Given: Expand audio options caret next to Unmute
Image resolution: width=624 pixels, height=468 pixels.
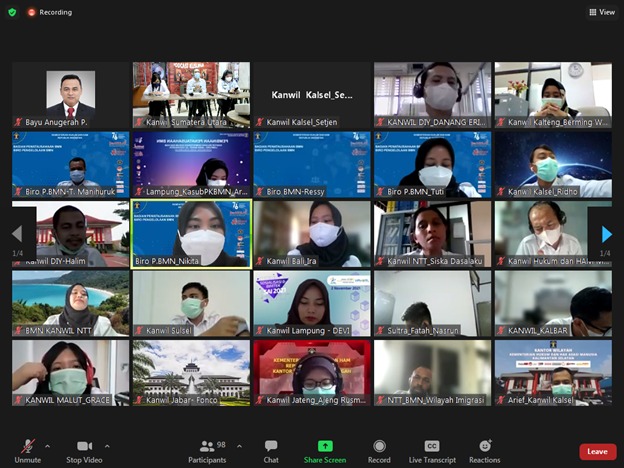Looking at the screenshot, I should pyautogui.click(x=47, y=446).
